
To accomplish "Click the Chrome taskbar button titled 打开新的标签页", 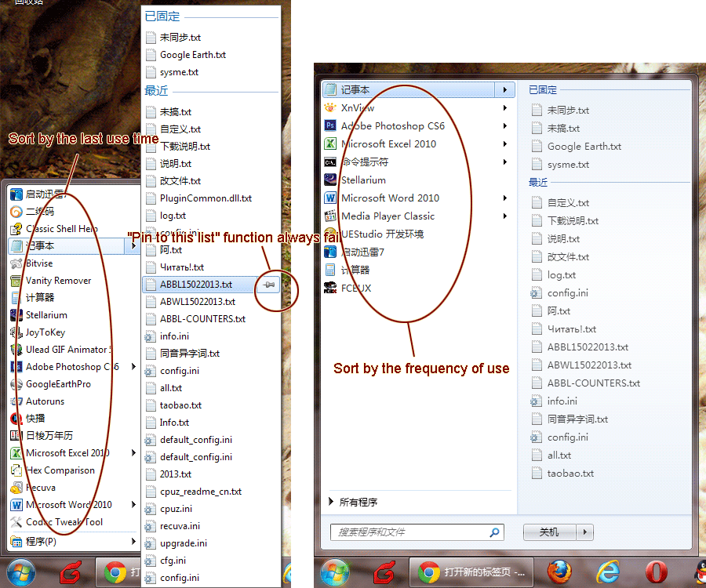I will point(471,572).
